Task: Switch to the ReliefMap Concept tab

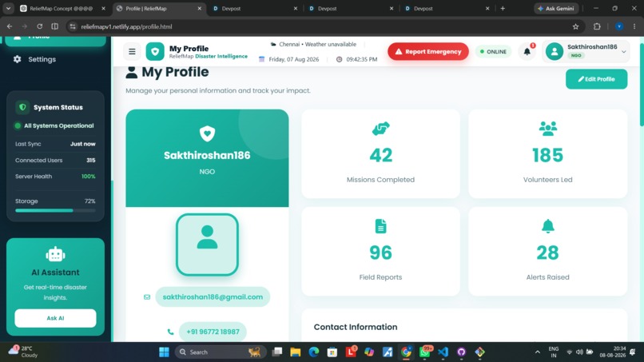Action: (x=61, y=8)
